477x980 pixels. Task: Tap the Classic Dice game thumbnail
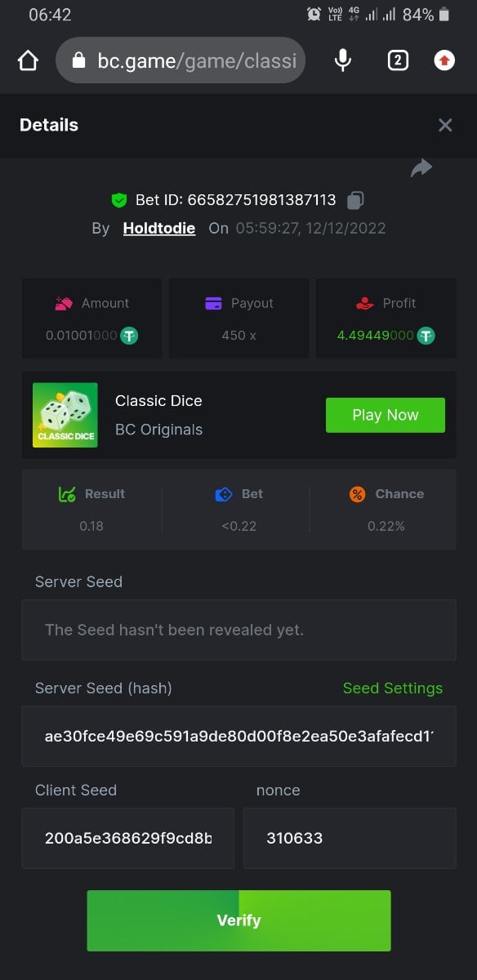pyautogui.click(x=65, y=415)
